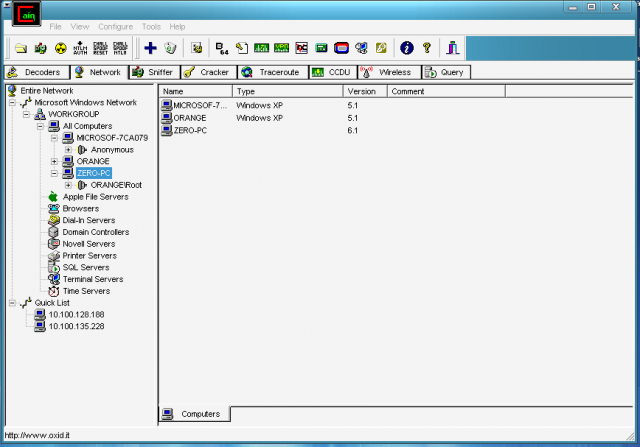Click the Chall Spoof NTLM toolbar icon
640x447 pixels.
[120, 48]
